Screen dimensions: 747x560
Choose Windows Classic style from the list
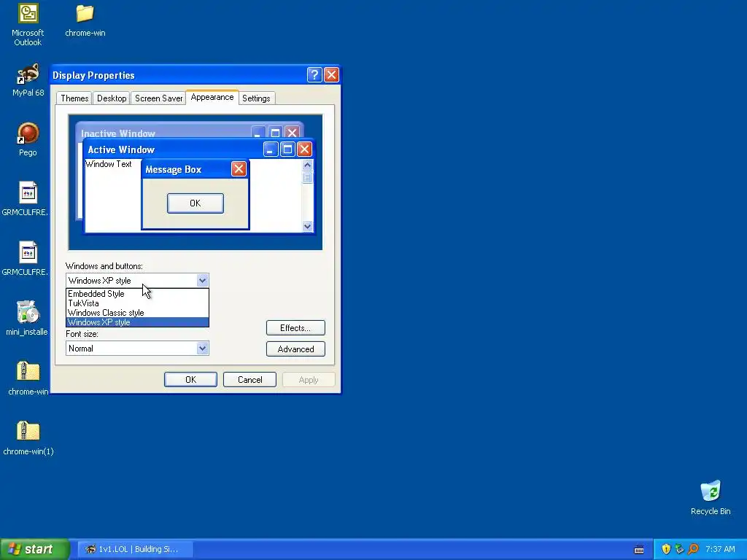pyautogui.click(x=137, y=313)
